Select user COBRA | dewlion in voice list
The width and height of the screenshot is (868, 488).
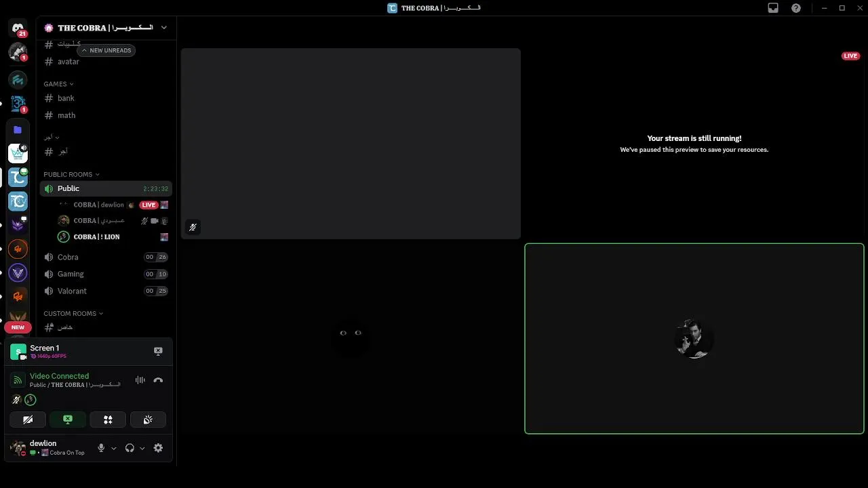click(x=99, y=205)
